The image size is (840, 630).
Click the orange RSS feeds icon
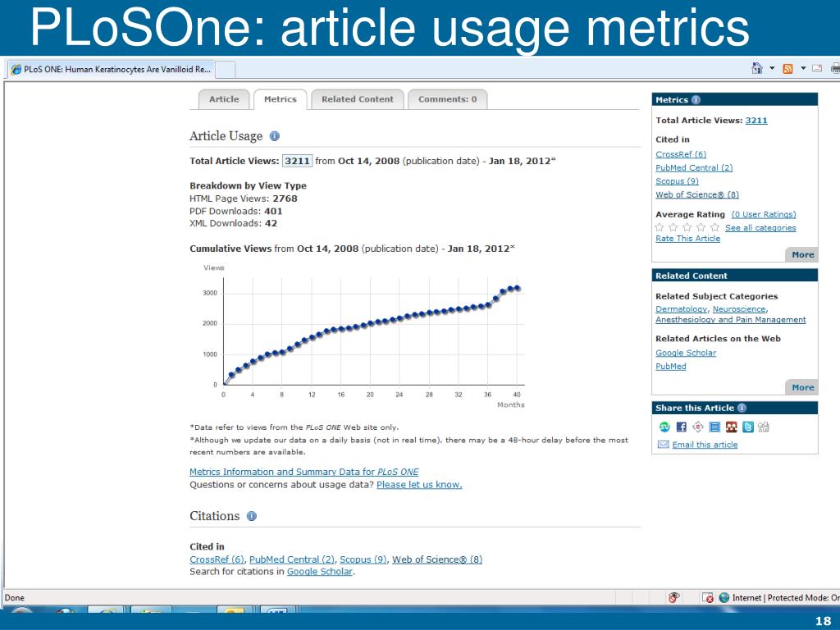point(787,69)
